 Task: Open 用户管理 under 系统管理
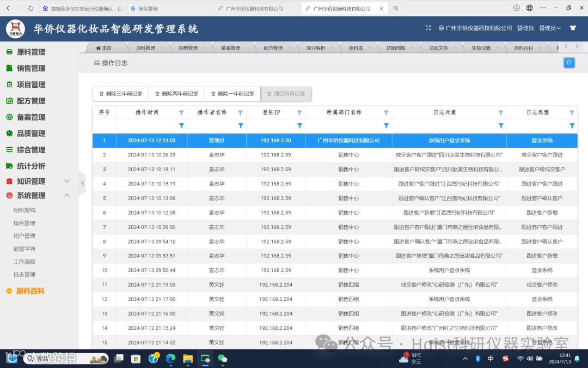click(x=24, y=236)
